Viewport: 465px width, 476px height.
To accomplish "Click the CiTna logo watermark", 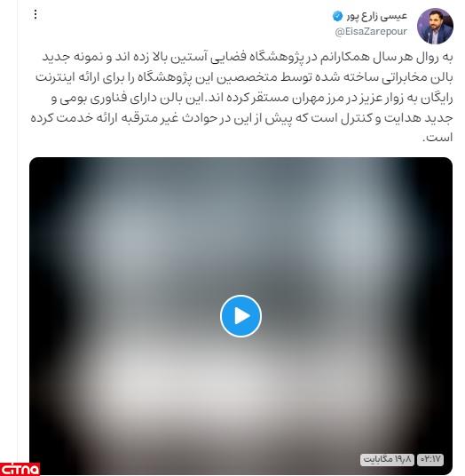I will click(x=20, y=469).
